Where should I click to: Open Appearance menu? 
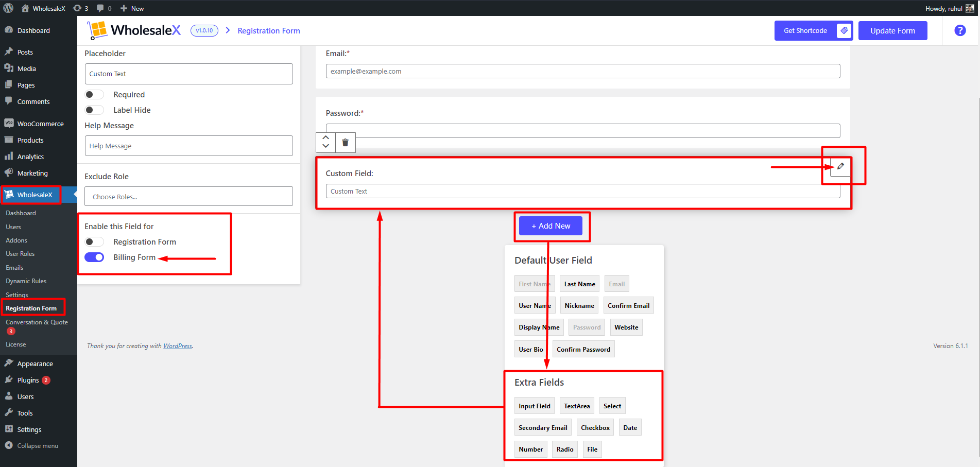point(35,364)
